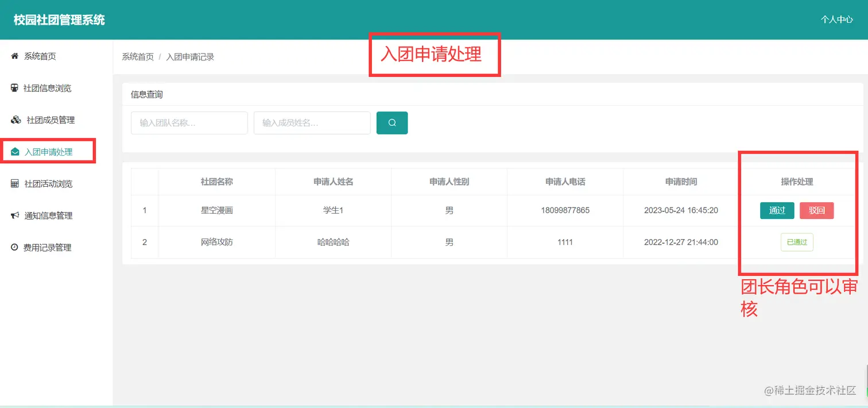Focus the 输入成员姓名 search field
868x408 pixels.
click(312, 123)
